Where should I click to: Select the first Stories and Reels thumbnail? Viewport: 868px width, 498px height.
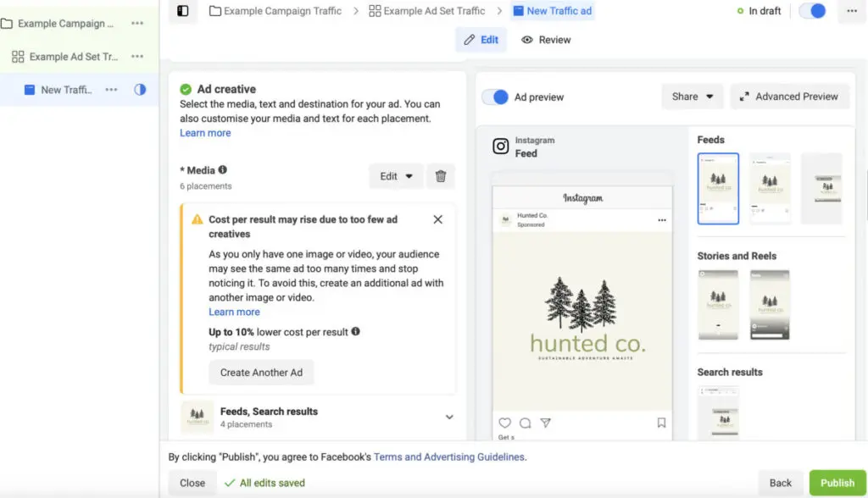[718, 304]
